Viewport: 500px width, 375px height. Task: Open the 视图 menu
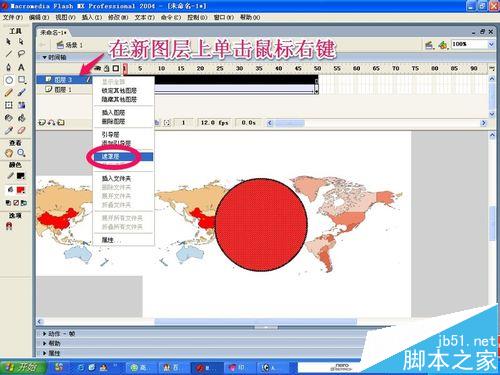(65, 17)
